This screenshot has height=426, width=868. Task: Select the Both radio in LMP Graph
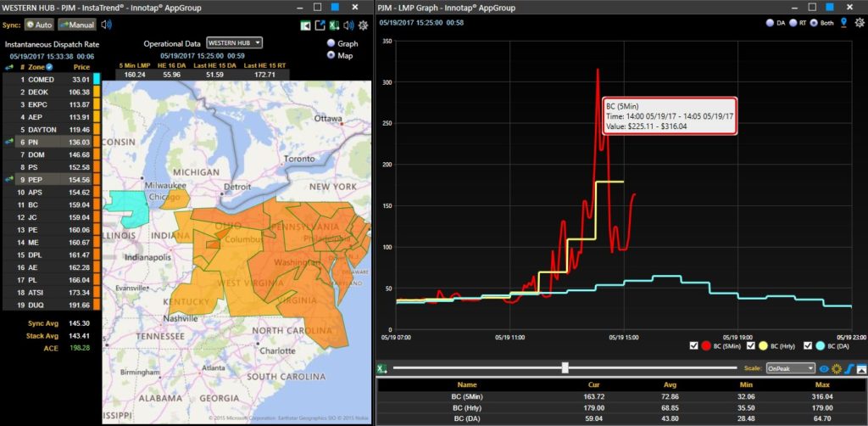point(813,23)
